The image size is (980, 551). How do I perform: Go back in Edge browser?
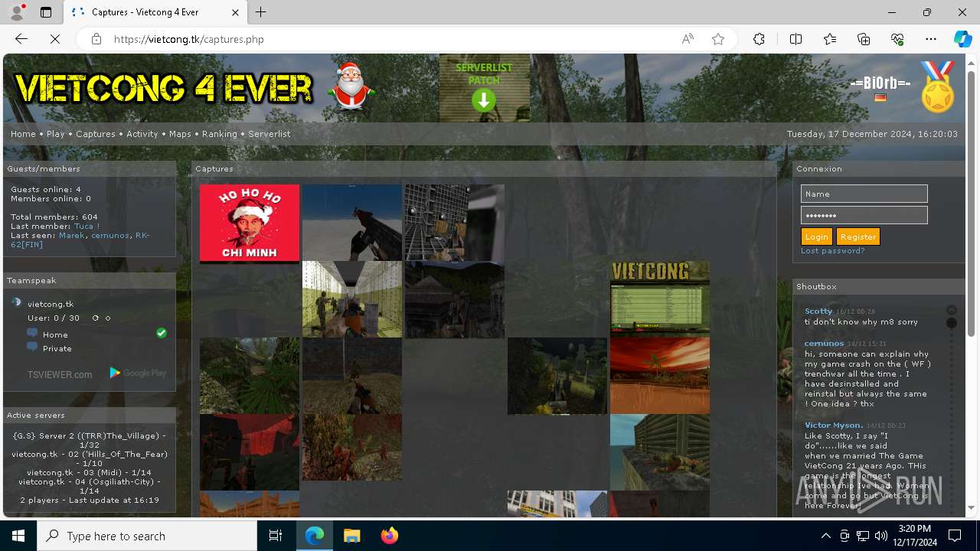click(x=21, y=39)
